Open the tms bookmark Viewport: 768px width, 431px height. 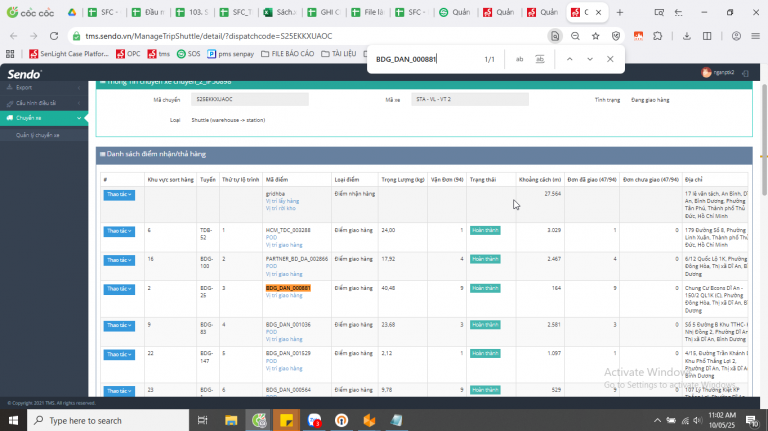pyautogui.click(x=159, y=54)
